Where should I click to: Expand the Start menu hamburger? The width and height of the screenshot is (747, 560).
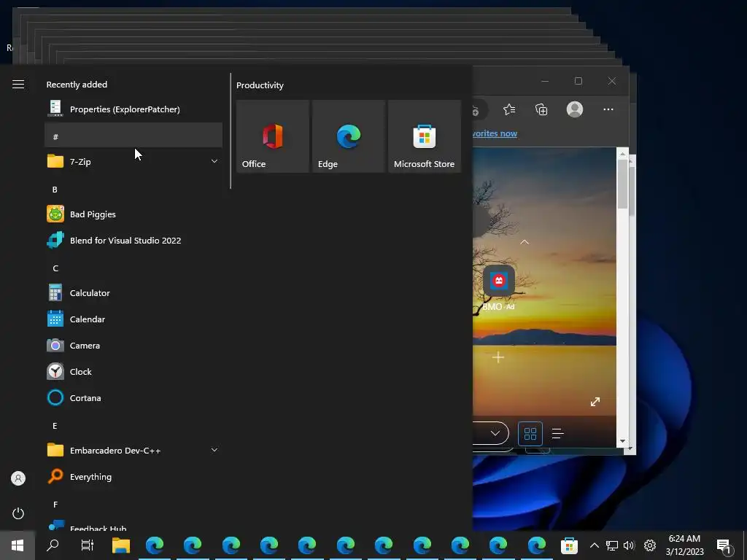point(18,85)
